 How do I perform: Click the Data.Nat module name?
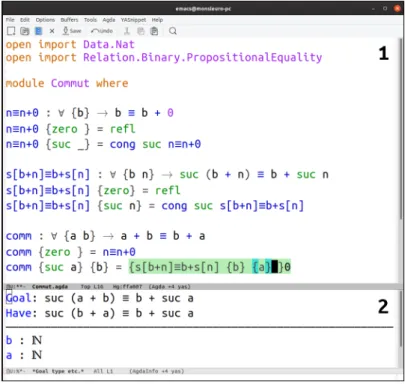[109, 44]
